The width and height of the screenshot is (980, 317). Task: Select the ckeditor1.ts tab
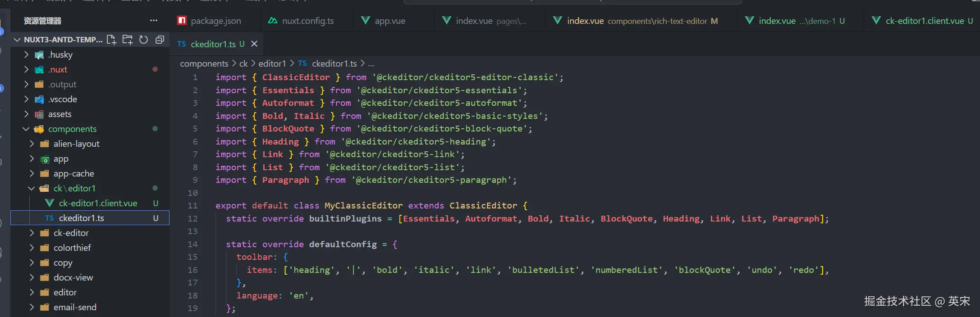point(217,44)
